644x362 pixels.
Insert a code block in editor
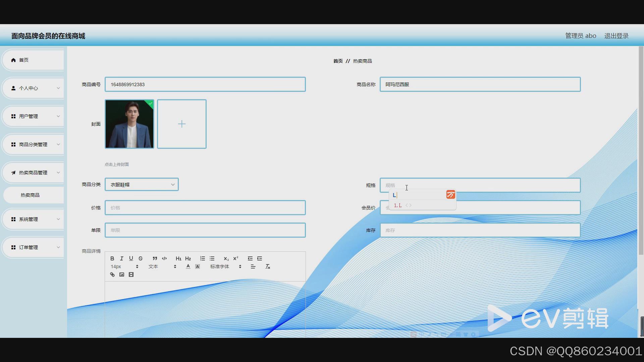tap(164, 258)
